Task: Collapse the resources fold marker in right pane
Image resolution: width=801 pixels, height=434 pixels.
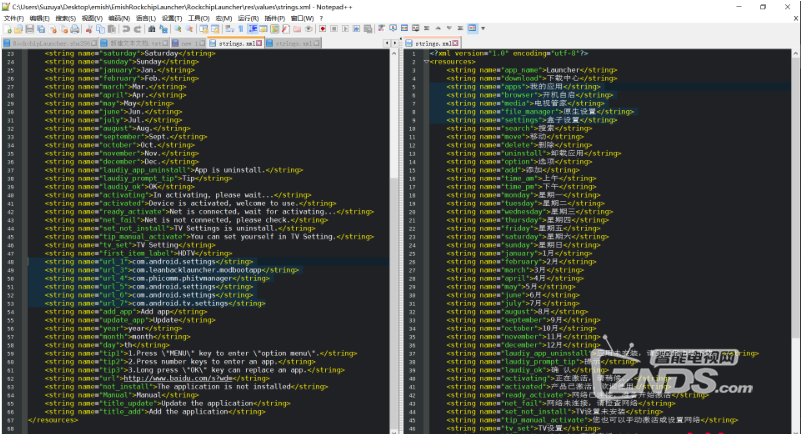Action: pos(425,61)
